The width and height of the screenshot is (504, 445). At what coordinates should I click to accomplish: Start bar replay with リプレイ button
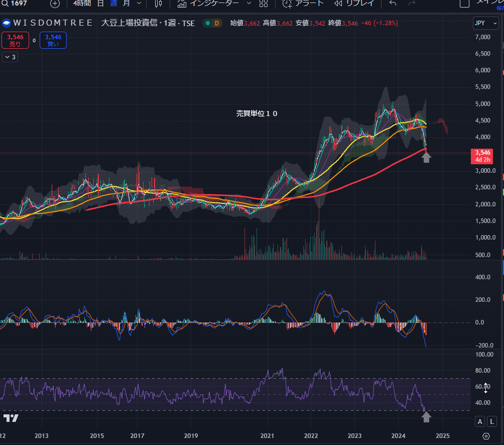tap(354, 4)
